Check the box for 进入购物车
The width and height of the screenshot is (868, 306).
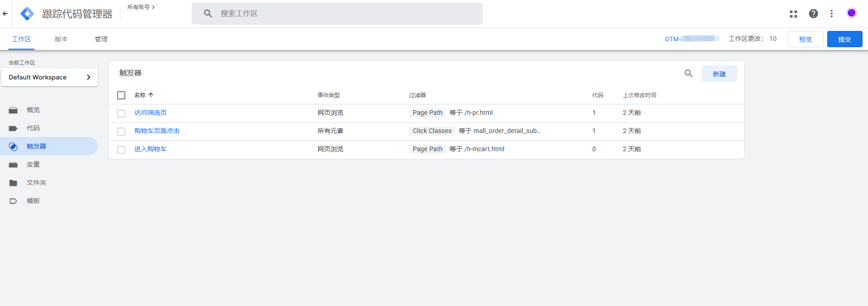click(x=121, y=150)
